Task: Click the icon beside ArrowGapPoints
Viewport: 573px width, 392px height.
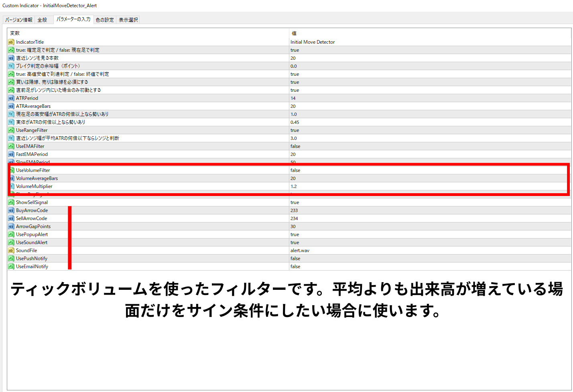Action: click(x=11, y=226)
